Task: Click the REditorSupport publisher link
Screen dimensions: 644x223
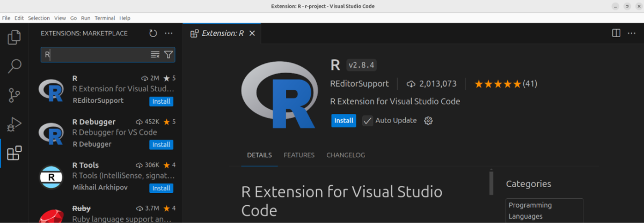Action: pos(360,84)
